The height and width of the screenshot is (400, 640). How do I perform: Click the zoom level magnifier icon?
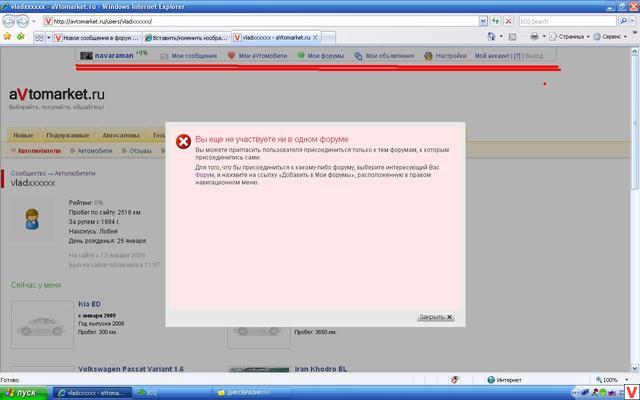598,380
